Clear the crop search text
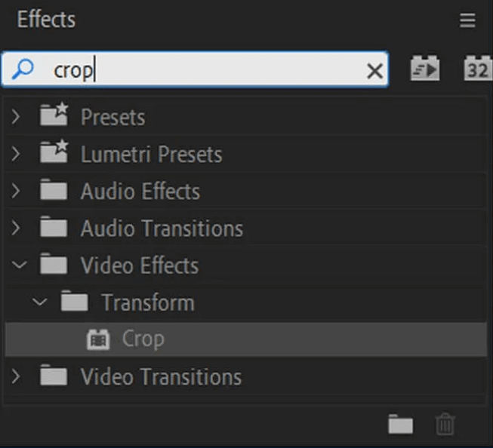Image resolution: width=493 pixels, height=448 pixels. click(374, 71)
